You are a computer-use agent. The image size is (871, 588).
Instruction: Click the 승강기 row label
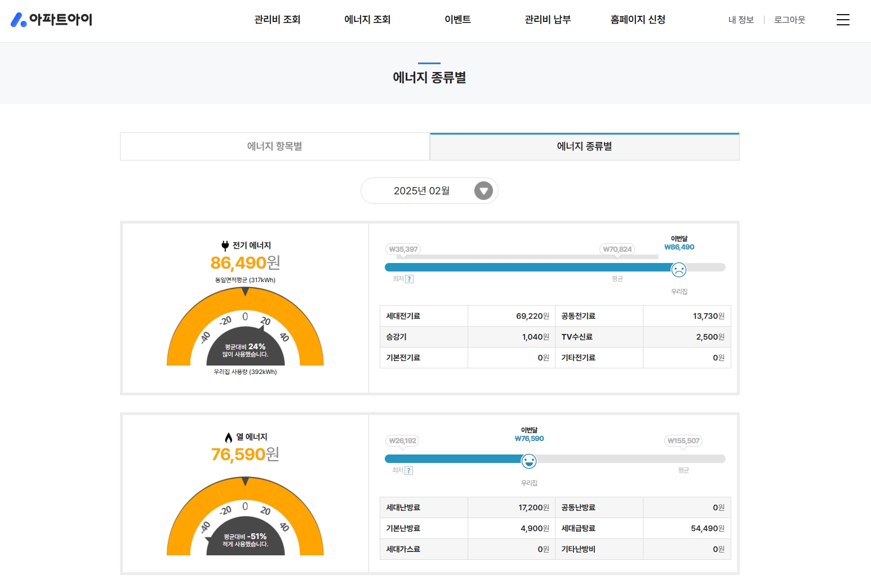[x=396, y=337]
